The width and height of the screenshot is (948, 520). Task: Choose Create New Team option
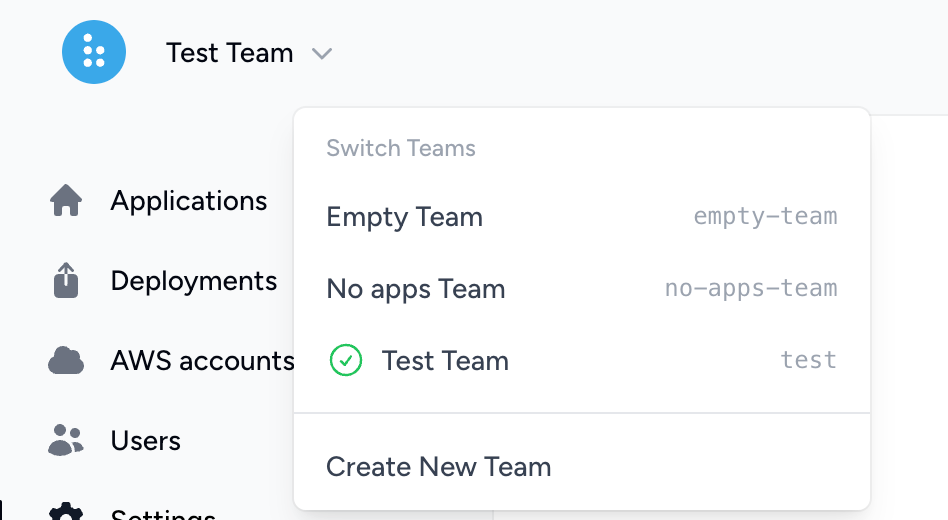tap(438, 466)
